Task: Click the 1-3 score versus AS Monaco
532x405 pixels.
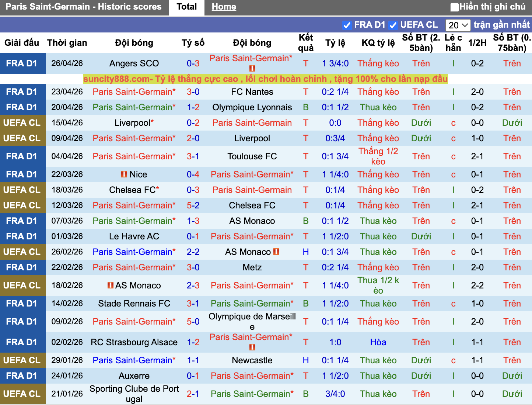Action: (x=193, y=221)
